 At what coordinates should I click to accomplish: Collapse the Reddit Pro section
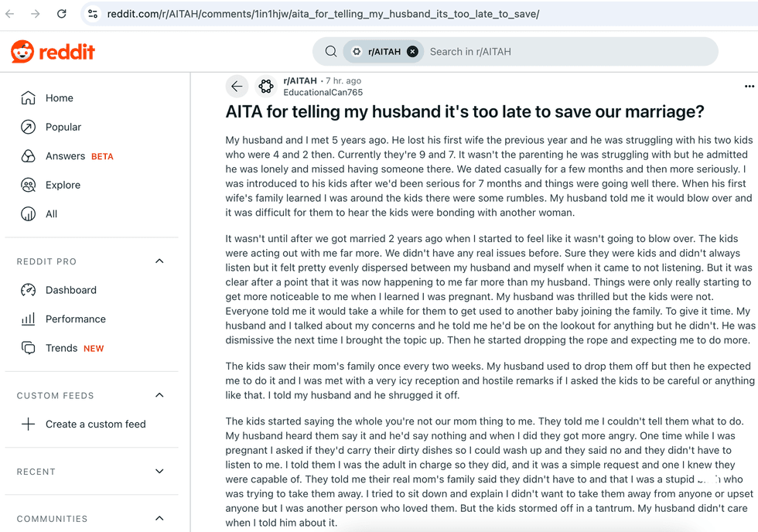[159, 261]
